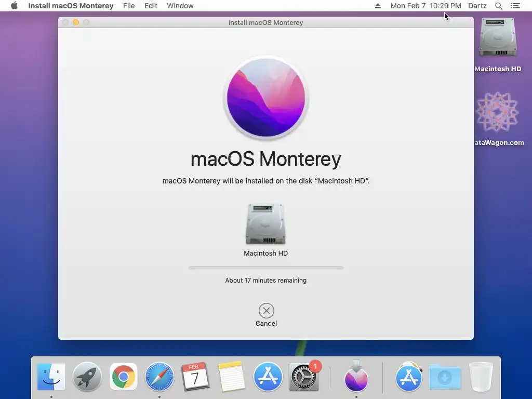532x399 pixels.
Task: Select the Macintosh HD disk icon in installer
Action: point(265,224)
